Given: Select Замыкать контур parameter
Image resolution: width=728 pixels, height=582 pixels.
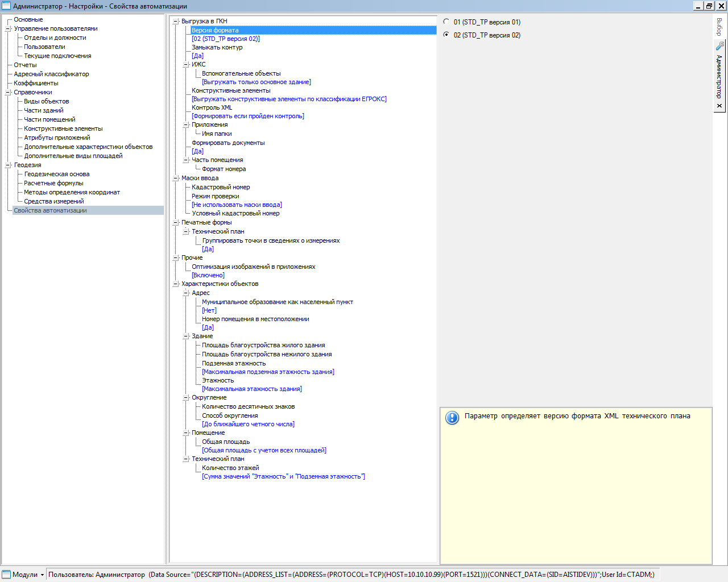Looking at the screenshot, I should click(x=217, y=47).
